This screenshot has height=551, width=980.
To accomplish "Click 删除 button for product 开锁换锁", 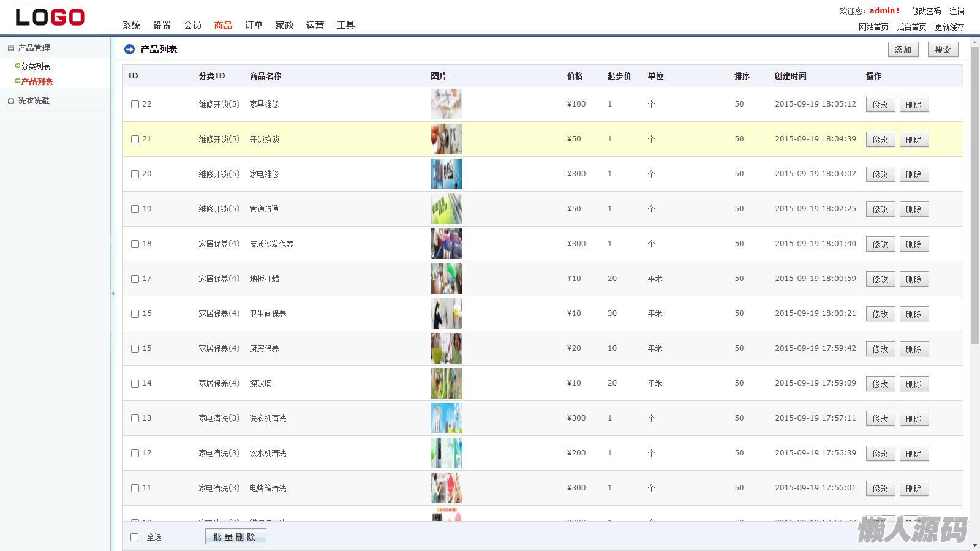I will pos(914,140).
